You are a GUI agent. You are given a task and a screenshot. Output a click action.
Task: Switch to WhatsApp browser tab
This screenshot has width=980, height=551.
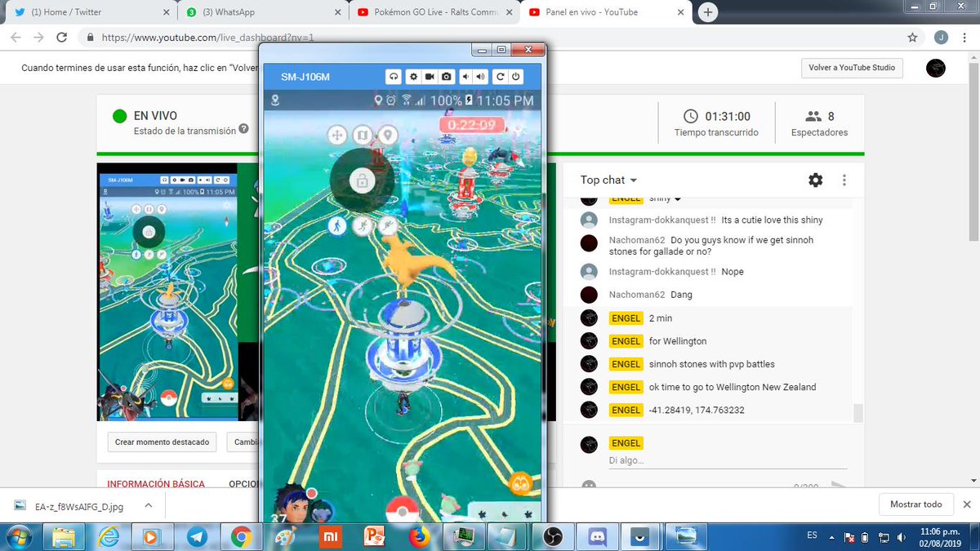[261, 12]
